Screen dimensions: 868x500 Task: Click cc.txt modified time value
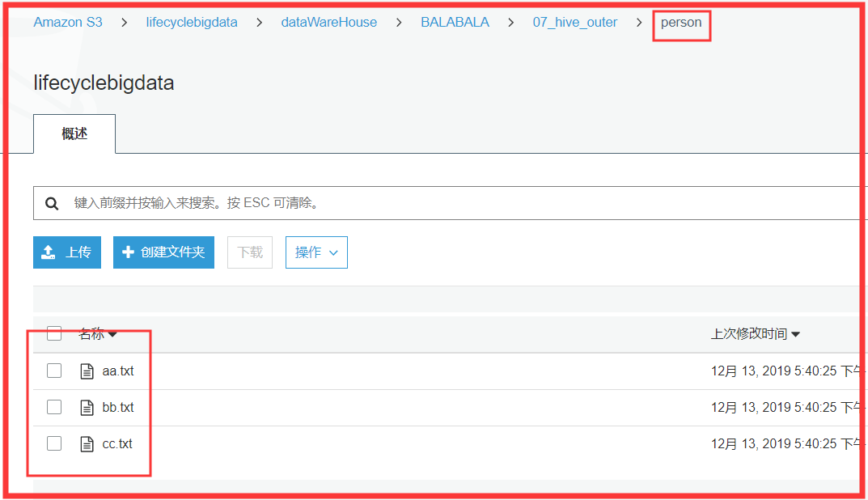(x=786, y=444)
